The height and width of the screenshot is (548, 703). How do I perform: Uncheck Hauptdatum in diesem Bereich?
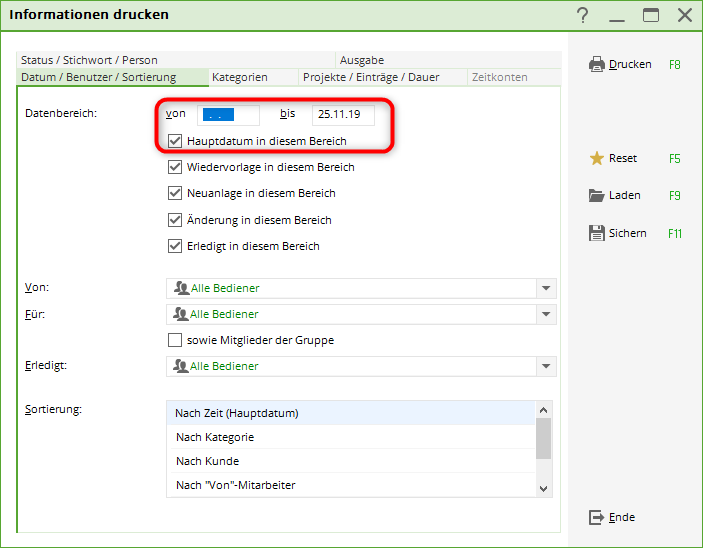(176, 141)
